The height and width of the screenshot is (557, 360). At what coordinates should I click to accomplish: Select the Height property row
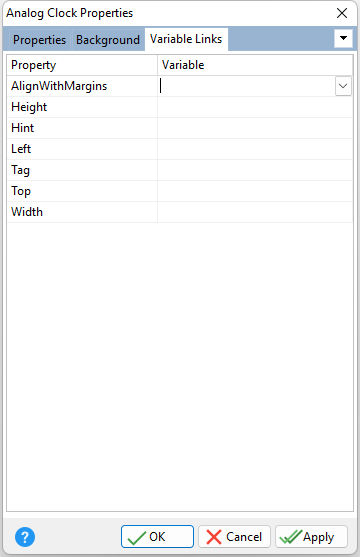(x=180, y=107)
